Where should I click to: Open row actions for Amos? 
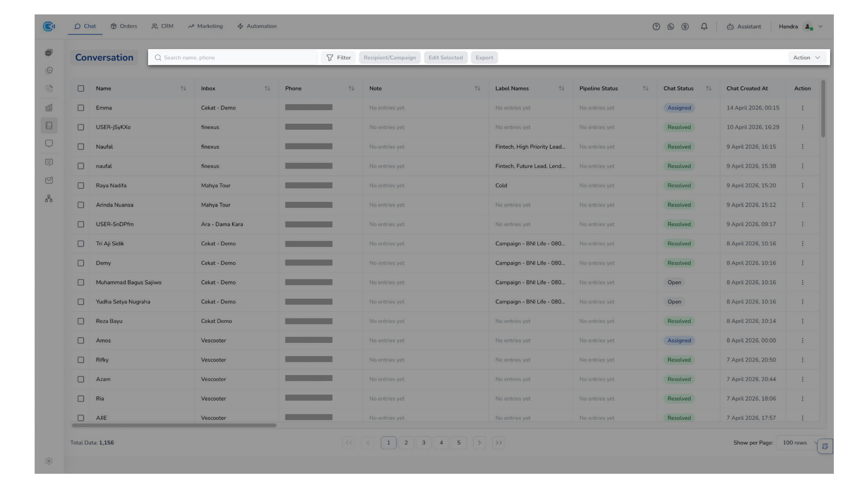point(802,341)
